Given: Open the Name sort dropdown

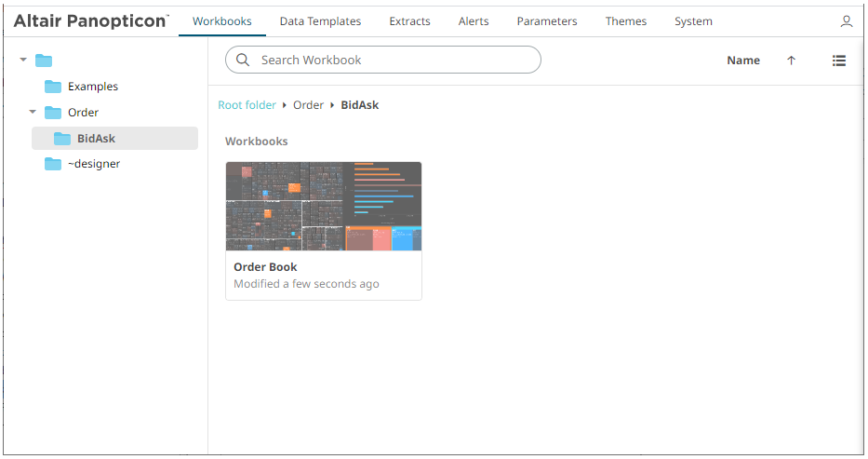Looking at the screenshot, I should pos(743,61).
